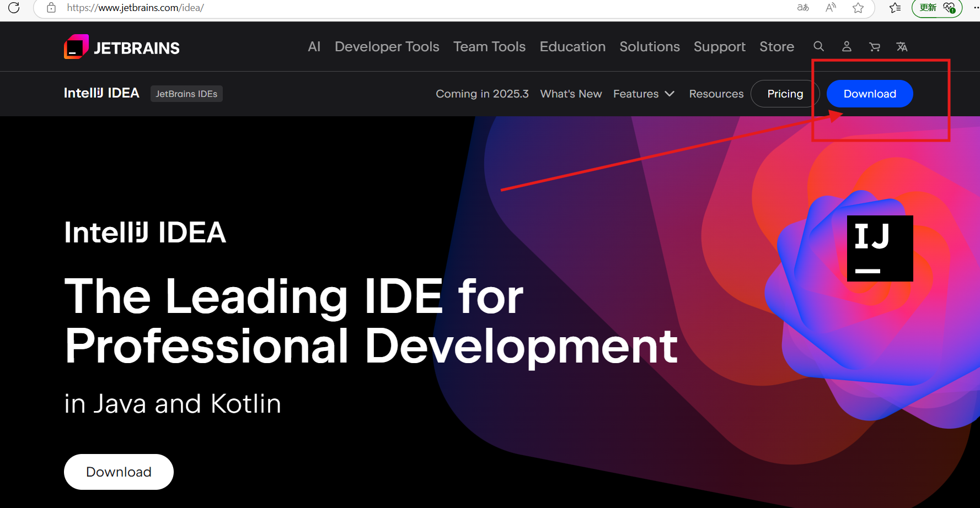The image size is (980, 508).
Task: Click the 'in Java and Kotlin' text
Action: pyautogui.click(x=173, y=404)
